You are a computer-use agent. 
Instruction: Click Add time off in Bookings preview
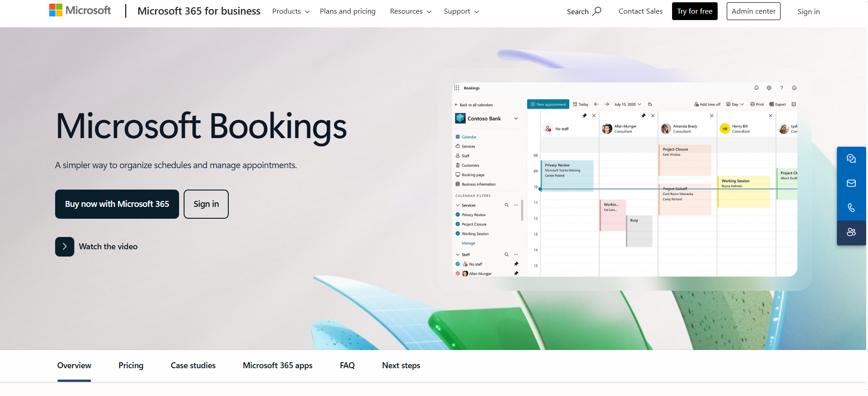click(707, 104)
